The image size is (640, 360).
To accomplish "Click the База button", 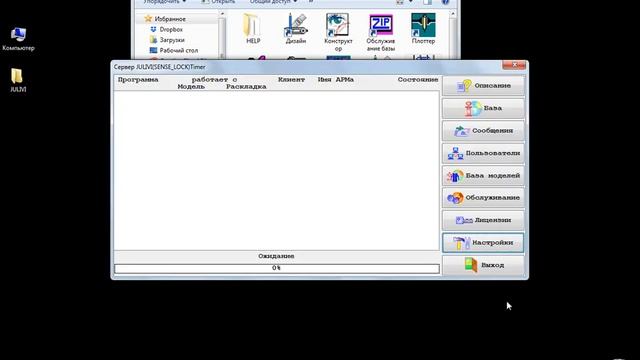I will 483,108.
